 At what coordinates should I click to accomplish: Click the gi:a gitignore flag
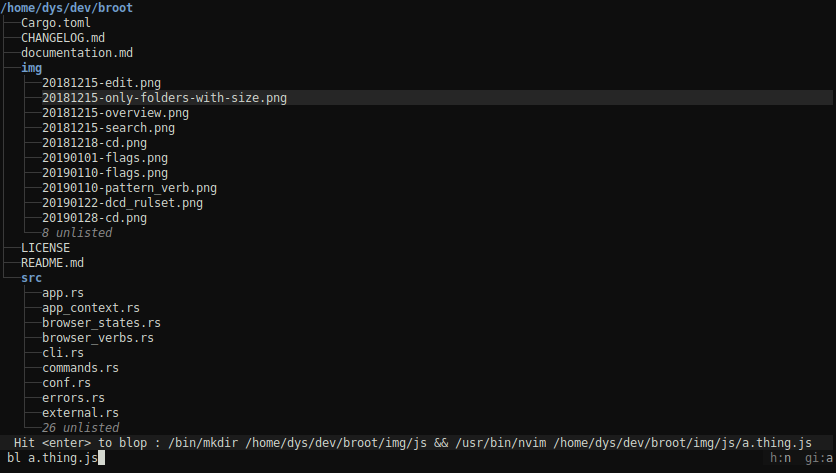coord(818,458)
